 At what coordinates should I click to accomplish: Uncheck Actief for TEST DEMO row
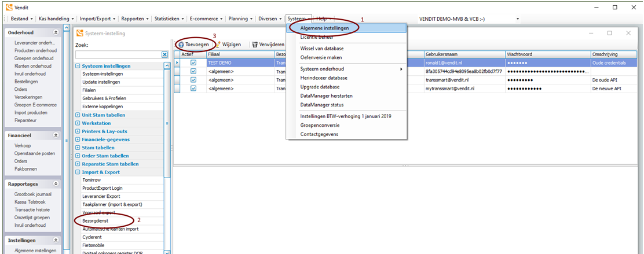(x=193, y=62)
